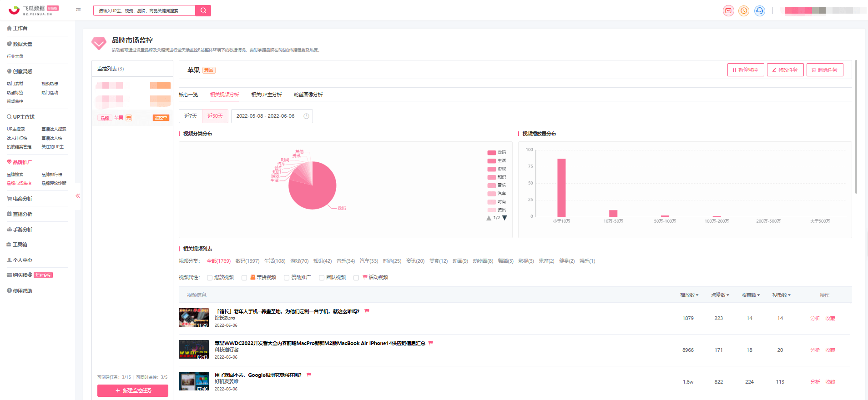The height and width of the screenshot is (400, 868).
Task: Click the search input field
Action: [144, 10]
